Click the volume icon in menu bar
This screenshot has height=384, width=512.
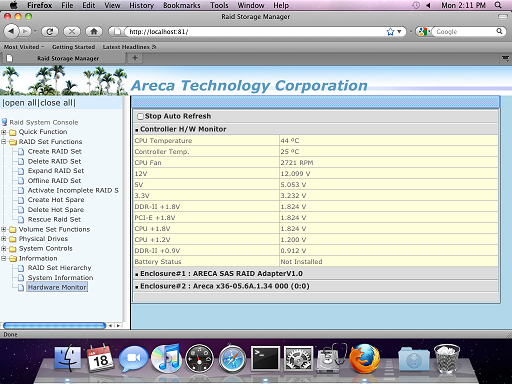[x=428, y=5]
